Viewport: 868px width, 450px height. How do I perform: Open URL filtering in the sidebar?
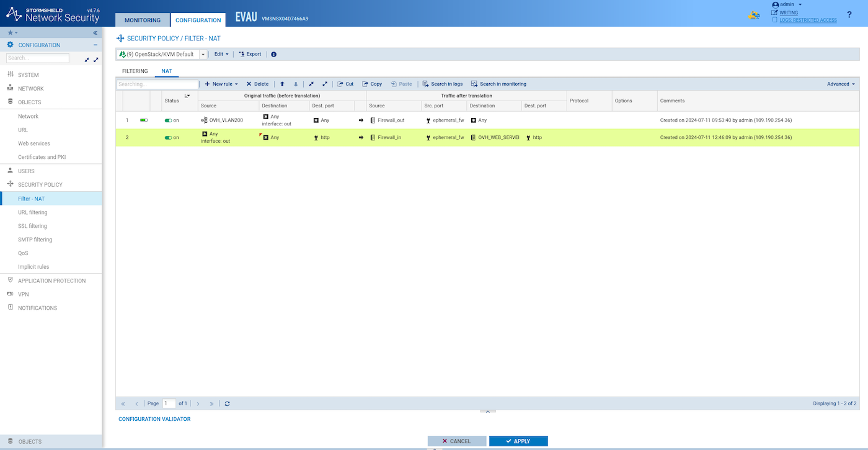click(x=33, y=212)
